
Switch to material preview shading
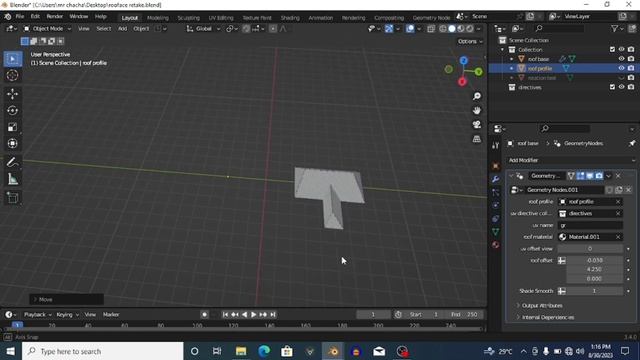click(x=461, y=29)
